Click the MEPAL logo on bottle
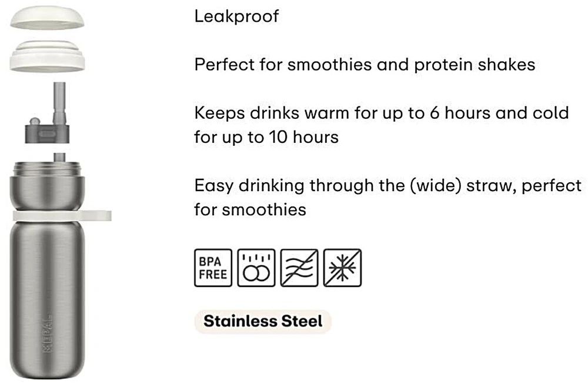The image size is (588, 384). (x=48, y=332)
